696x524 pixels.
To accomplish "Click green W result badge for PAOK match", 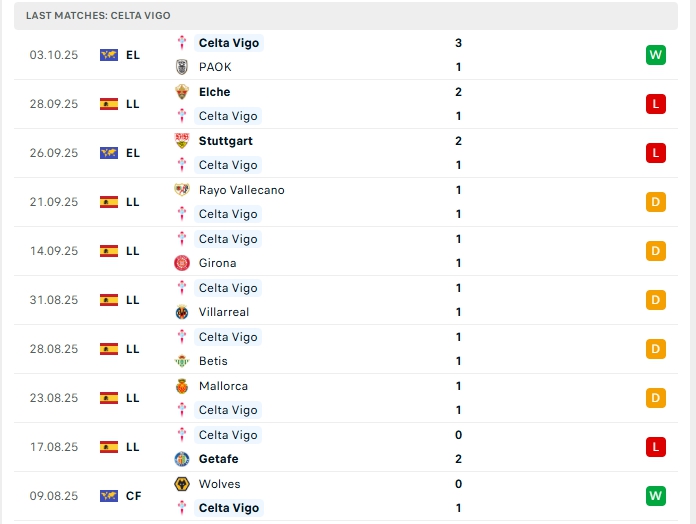I will point(655,55).
